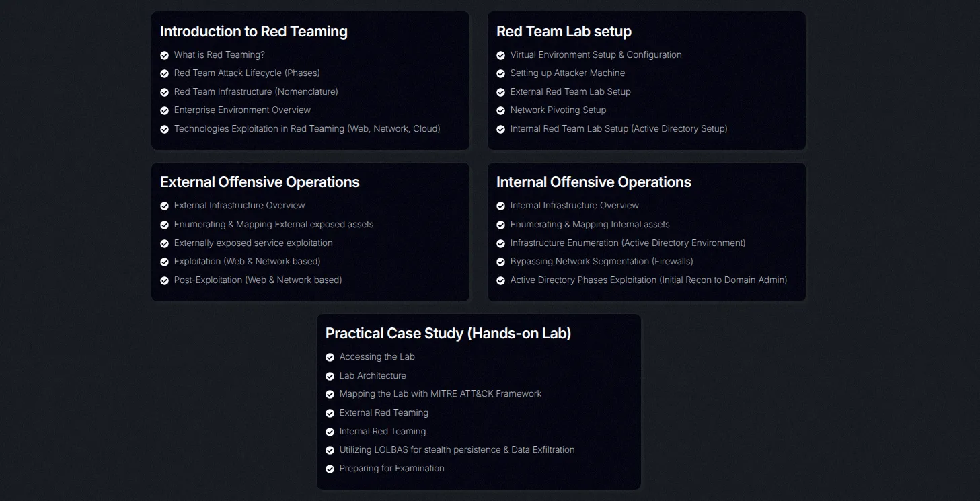Click Active Directory Phases Exploitation item
Viewport: 980px width, 501px height.
[648, 280]
